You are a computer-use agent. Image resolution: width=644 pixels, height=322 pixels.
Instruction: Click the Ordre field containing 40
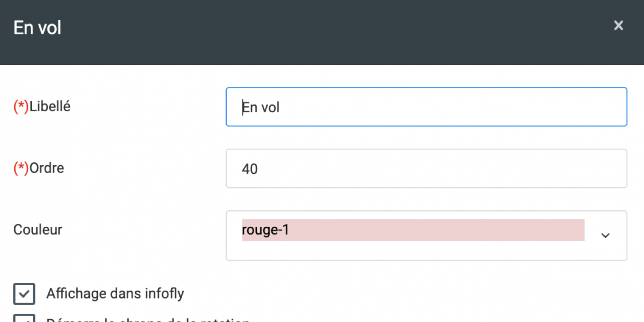point(426,168)
